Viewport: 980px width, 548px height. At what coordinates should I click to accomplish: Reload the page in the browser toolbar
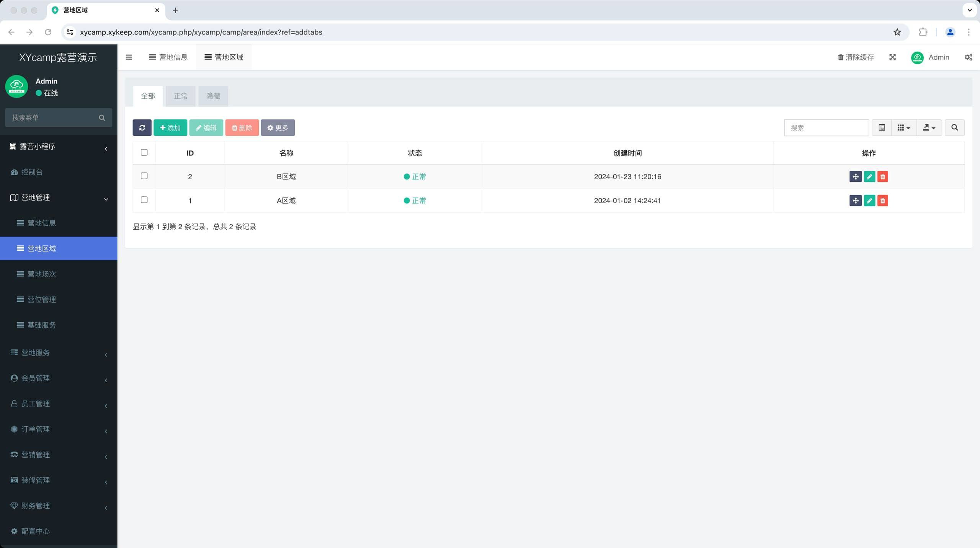point(48,32)
